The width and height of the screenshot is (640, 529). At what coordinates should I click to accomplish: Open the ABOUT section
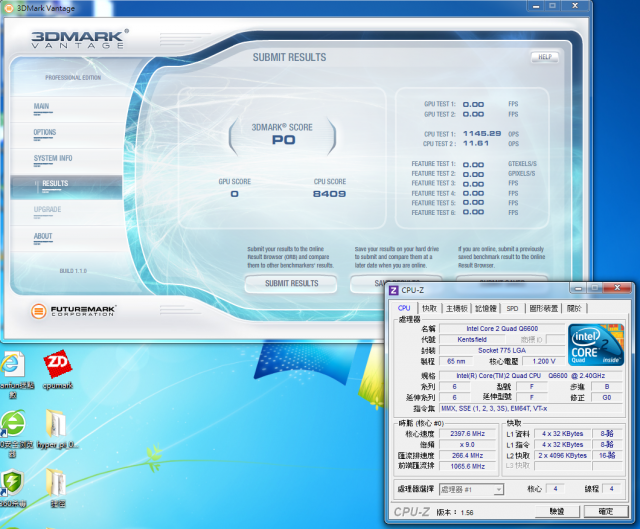[43, 236]
